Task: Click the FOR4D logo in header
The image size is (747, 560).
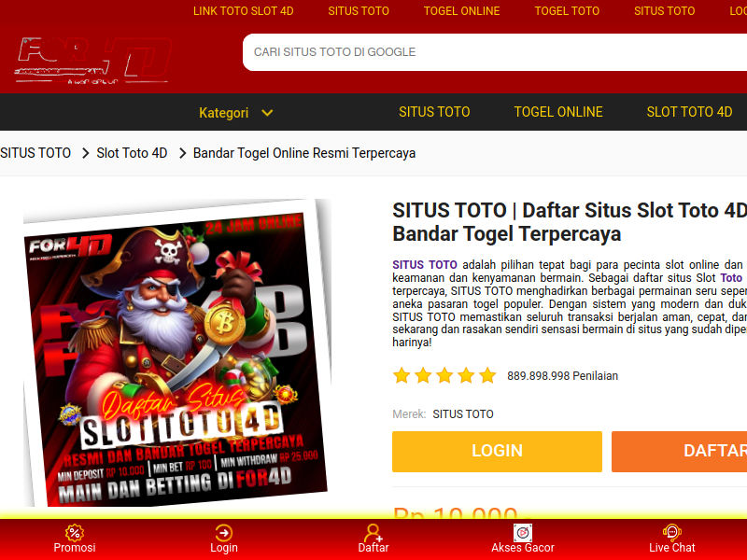Action: (x=93, y=61)
